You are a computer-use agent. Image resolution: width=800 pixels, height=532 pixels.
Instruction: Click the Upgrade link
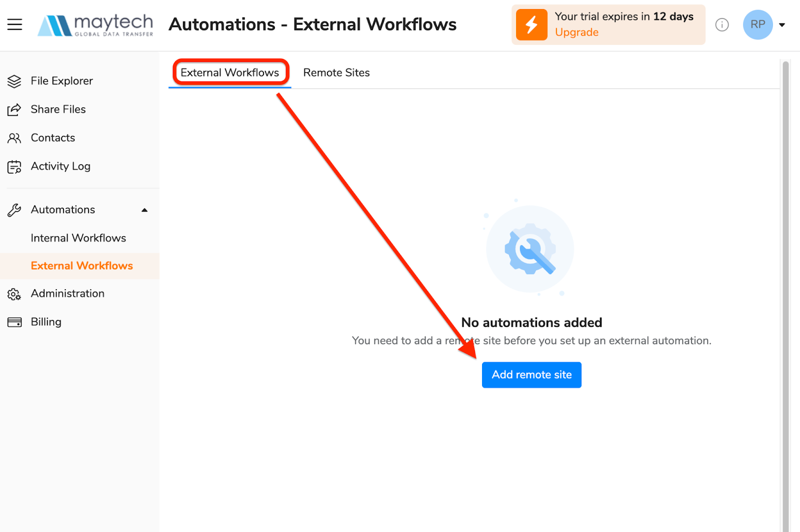(x=576, y=32)
